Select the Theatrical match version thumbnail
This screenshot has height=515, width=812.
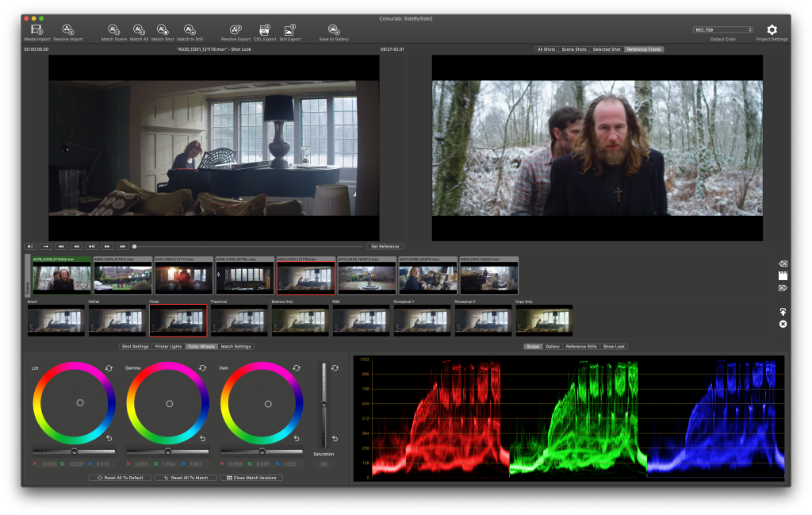(239, 320)
